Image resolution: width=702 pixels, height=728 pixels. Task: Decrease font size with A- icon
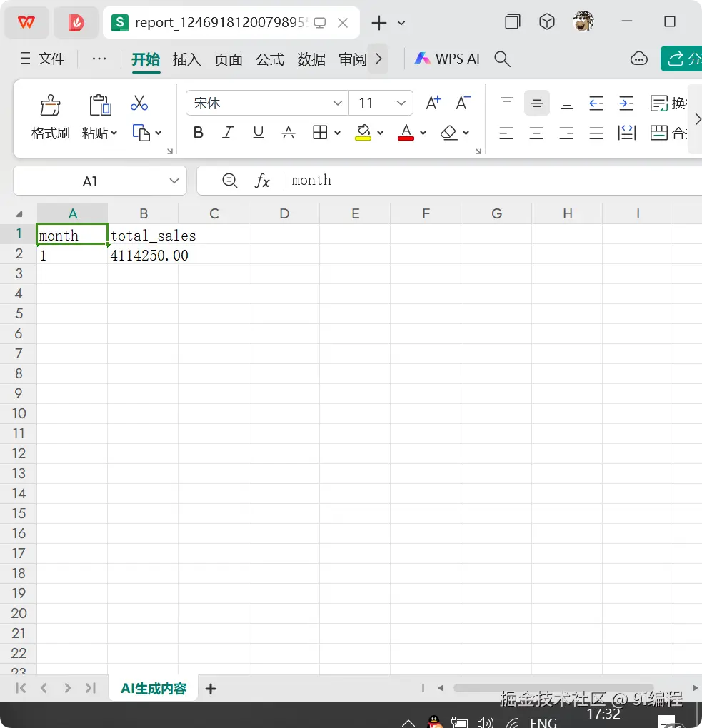463,103
